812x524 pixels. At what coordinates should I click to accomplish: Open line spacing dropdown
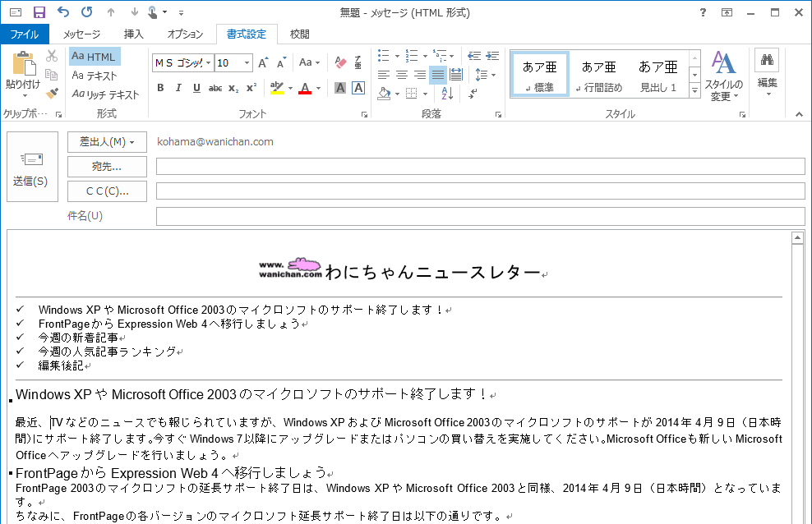coord(485,75)
